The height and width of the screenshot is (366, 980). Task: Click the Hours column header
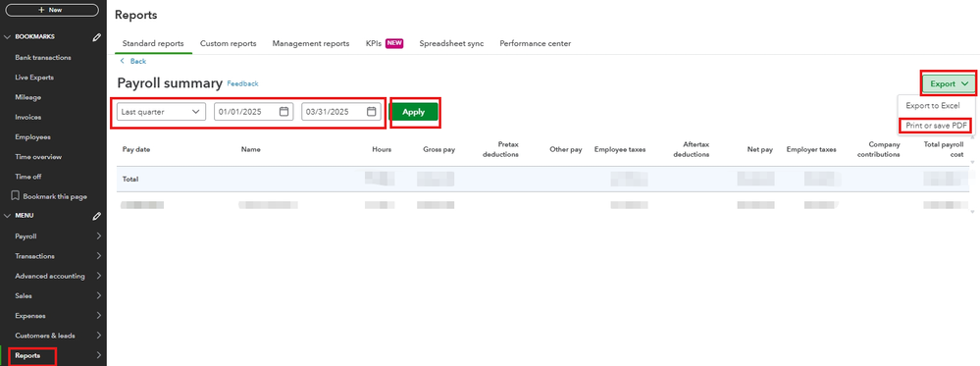pos(382,149)
